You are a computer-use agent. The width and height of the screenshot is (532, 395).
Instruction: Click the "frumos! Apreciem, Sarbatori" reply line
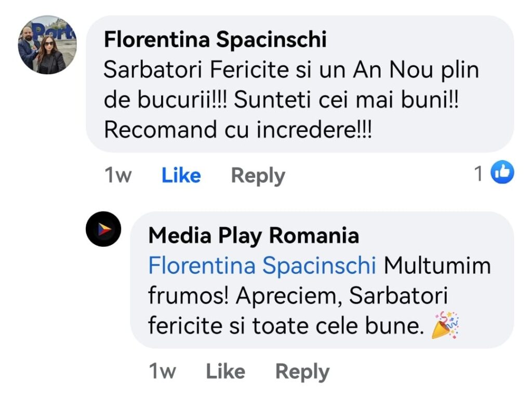[298, 296]
